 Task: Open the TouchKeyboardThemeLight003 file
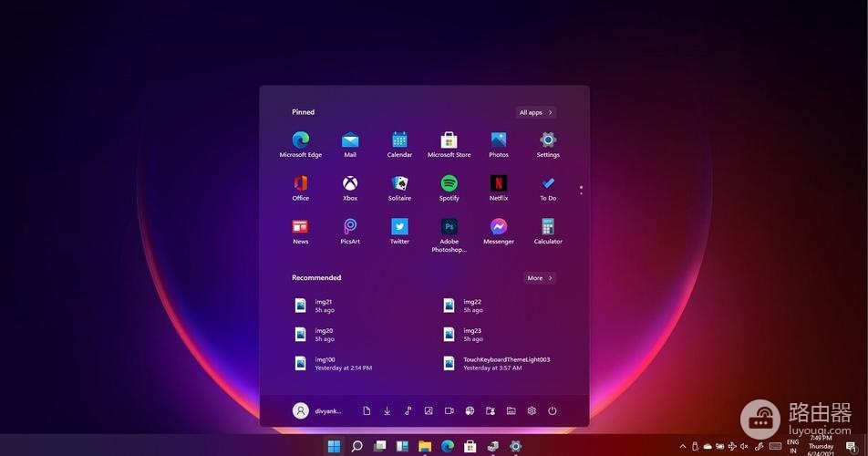pos(497,363)
